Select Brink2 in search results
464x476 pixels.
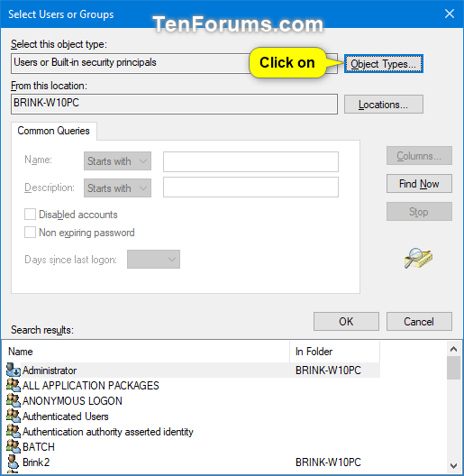[x=36, y=462]
